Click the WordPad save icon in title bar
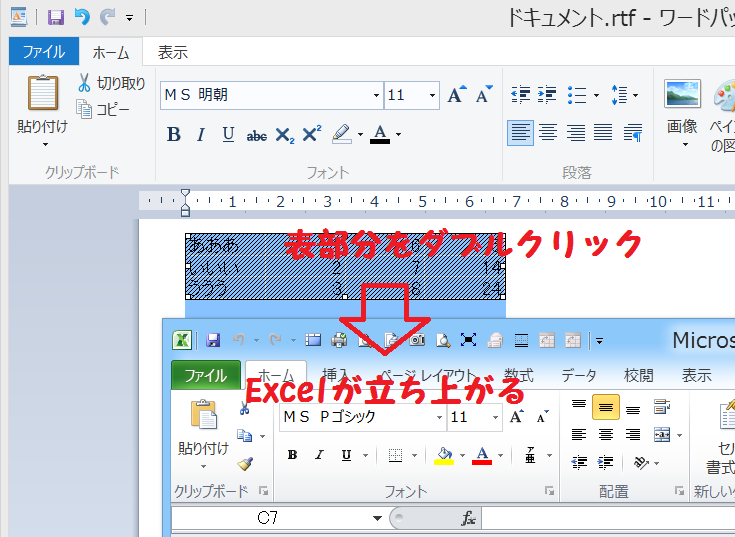Image resolution: width=735 pixels, height=537 pixels. (x=56, y=17)
